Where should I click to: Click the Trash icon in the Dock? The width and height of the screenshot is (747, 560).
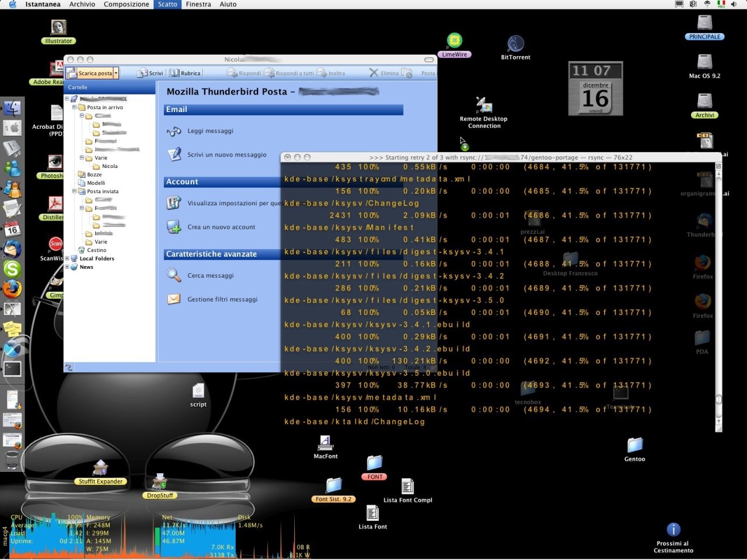coord(12,460)
